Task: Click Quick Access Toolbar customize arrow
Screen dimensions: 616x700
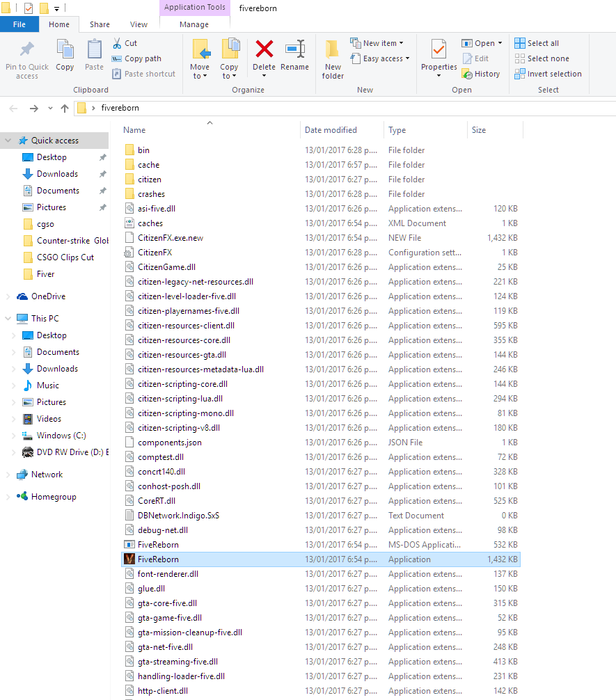Action: [x=57, y=8]
